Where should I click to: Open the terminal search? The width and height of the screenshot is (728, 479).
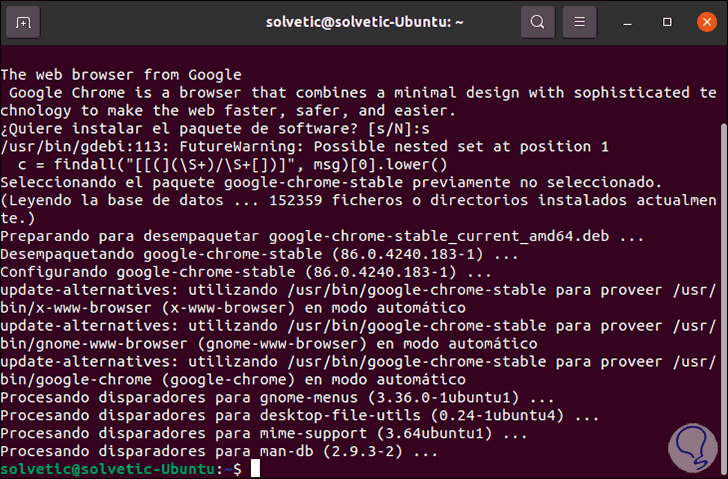[x=538, y=22]
